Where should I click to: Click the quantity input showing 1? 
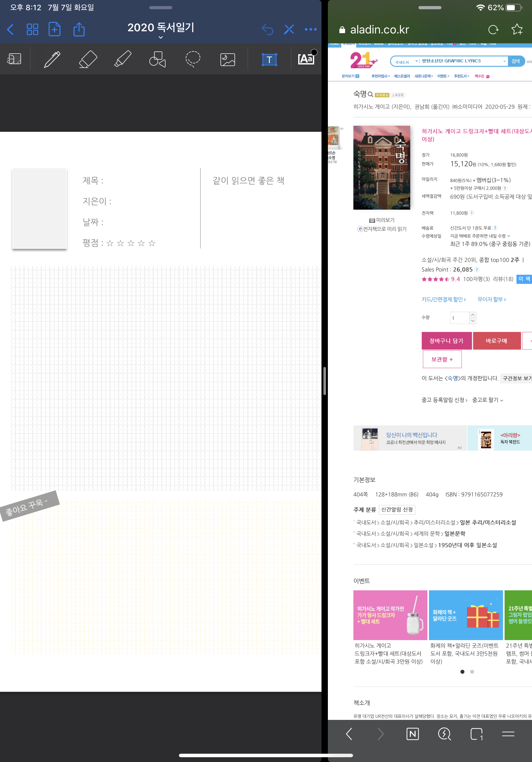click(460, 318)
